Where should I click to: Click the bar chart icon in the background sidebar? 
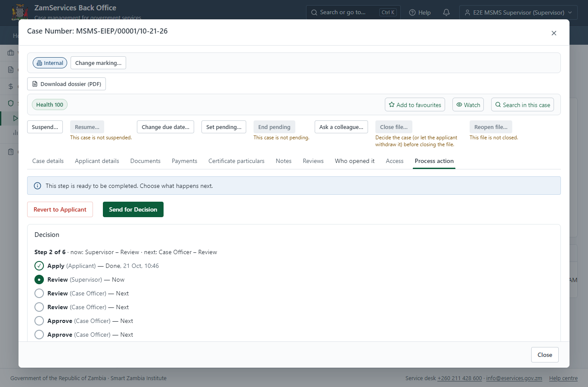click(15, 132)
